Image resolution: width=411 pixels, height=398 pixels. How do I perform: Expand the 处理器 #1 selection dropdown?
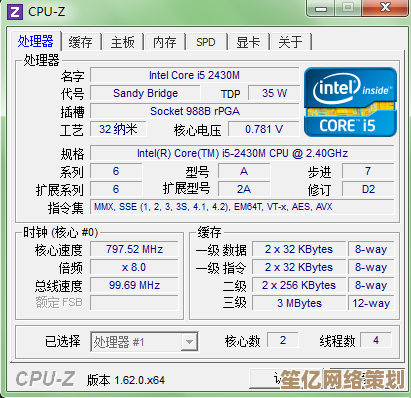point(189,342)
